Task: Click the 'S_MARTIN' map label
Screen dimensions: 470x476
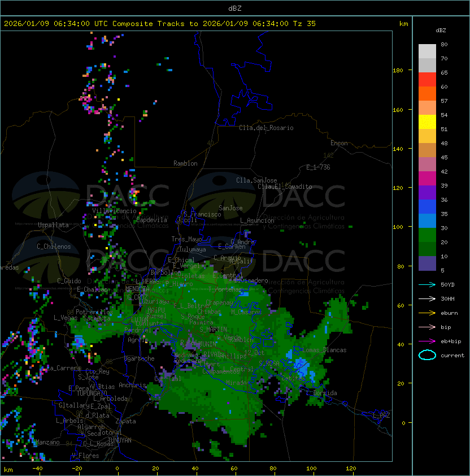Action: pos(213,329)
